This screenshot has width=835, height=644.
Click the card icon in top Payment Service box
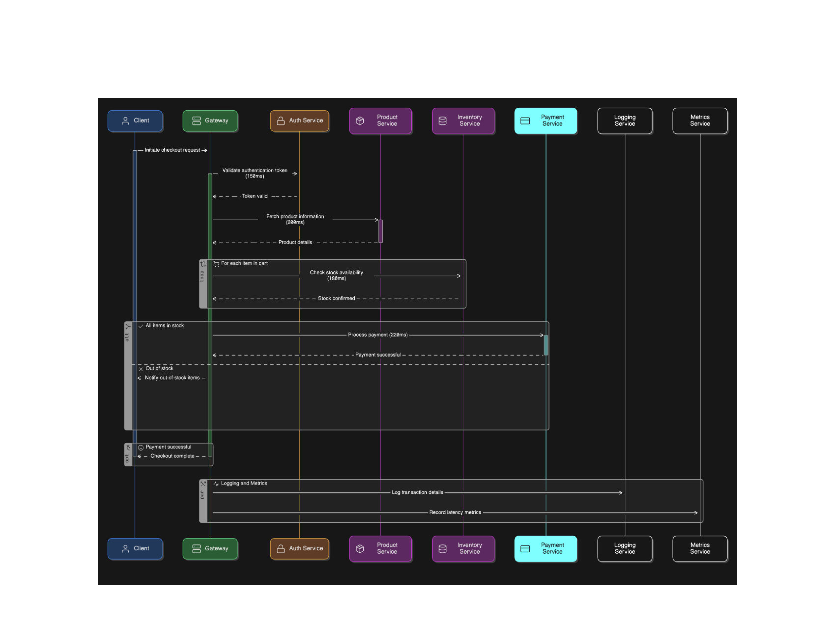coord(525,121)
